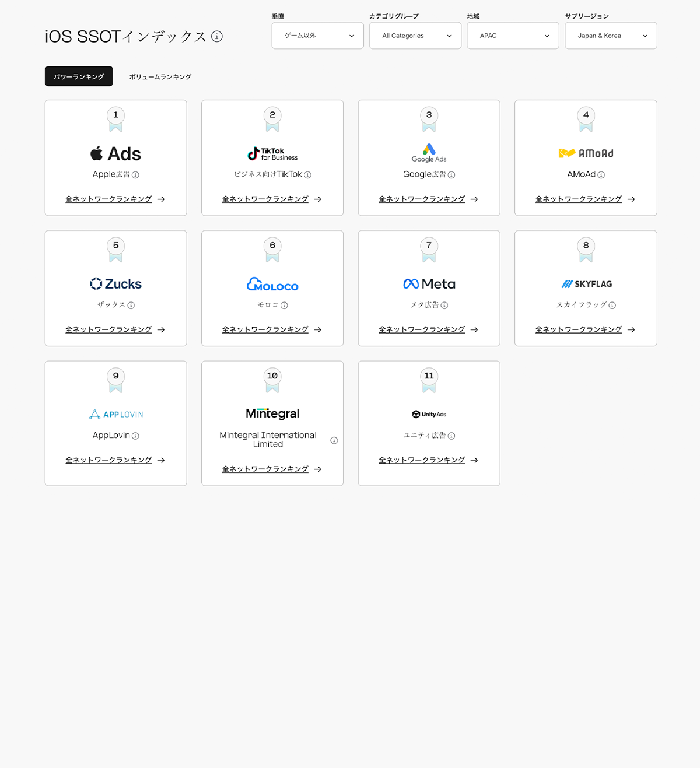The width and height of the screenshot is (700, 768).
Task: Click the ビジネス向けTikTok name text
Action: 268,174
